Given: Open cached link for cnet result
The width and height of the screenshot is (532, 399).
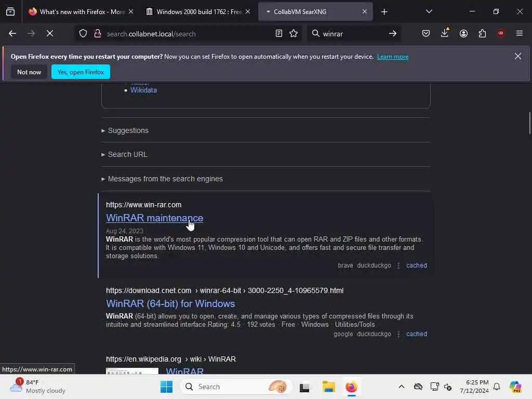Looking at the screenshot, I should pos(417,334).
